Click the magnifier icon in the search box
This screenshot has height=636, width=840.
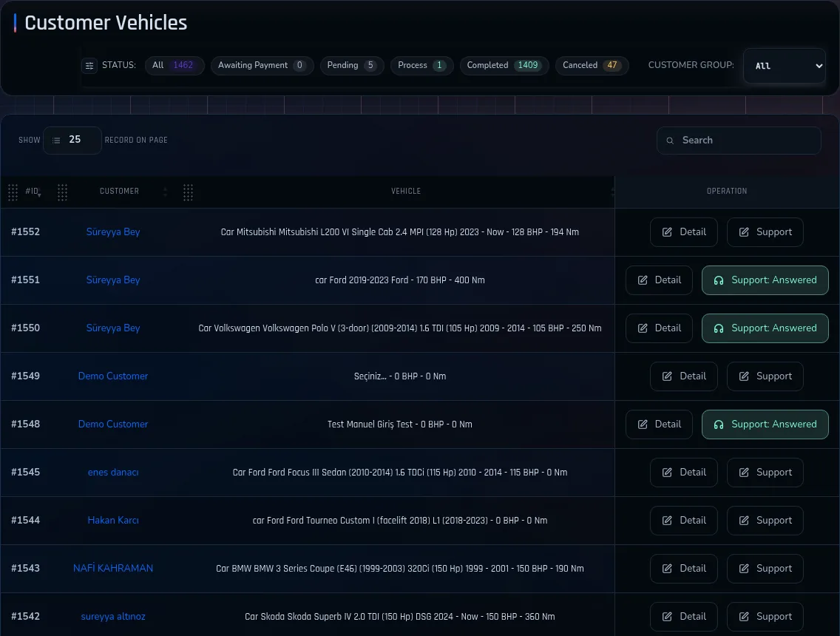pos(670,141)
